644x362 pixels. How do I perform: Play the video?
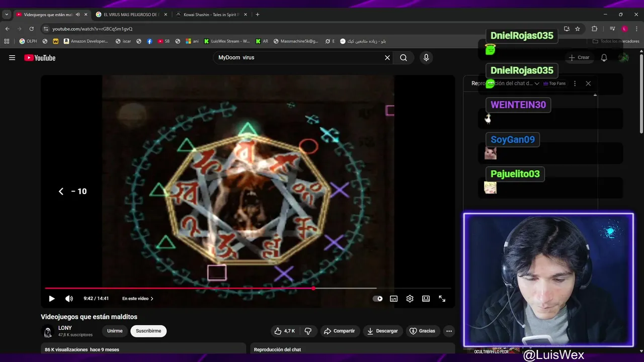51,299
